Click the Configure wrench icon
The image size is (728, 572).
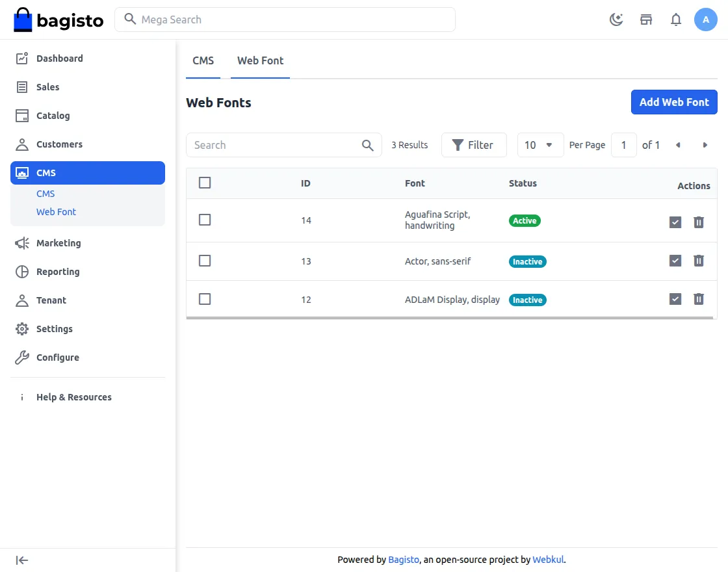click(x=22, y=357)
